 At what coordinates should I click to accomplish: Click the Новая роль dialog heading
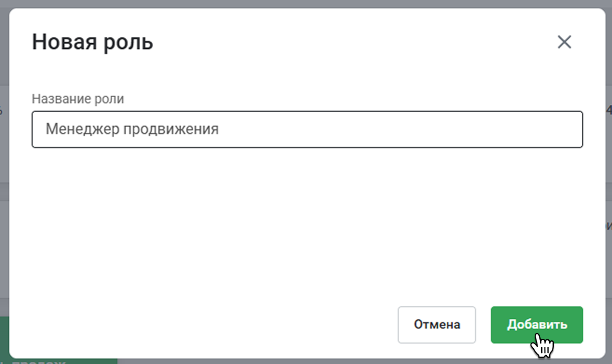tap(92, 42)
